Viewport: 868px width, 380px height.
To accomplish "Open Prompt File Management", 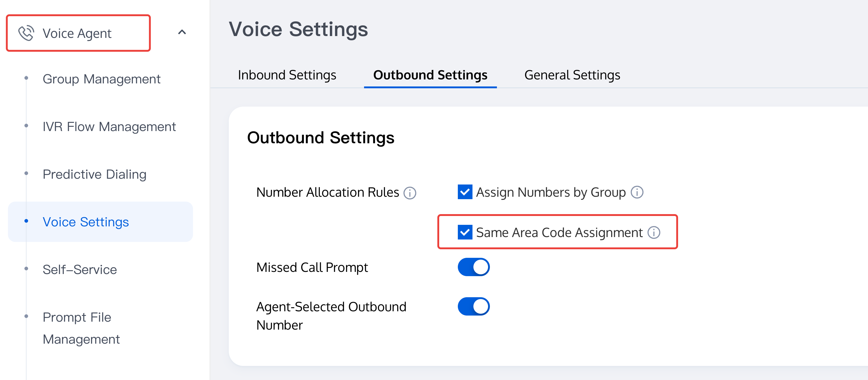I will coord(81,328).
